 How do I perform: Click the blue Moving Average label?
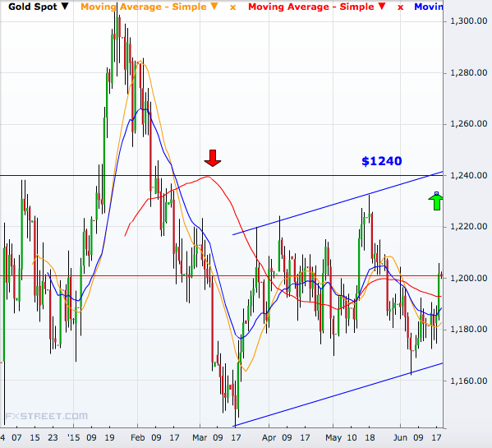coord(429,7)
